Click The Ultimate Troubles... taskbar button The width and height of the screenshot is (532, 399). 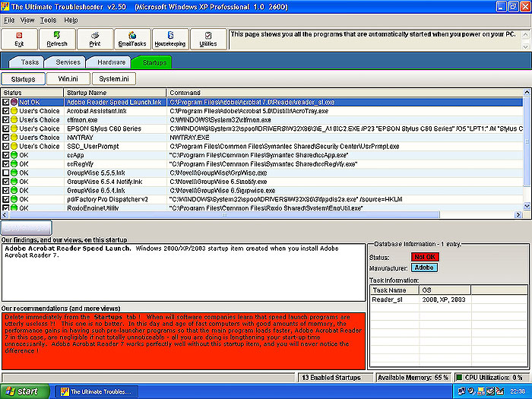(97, 391)
